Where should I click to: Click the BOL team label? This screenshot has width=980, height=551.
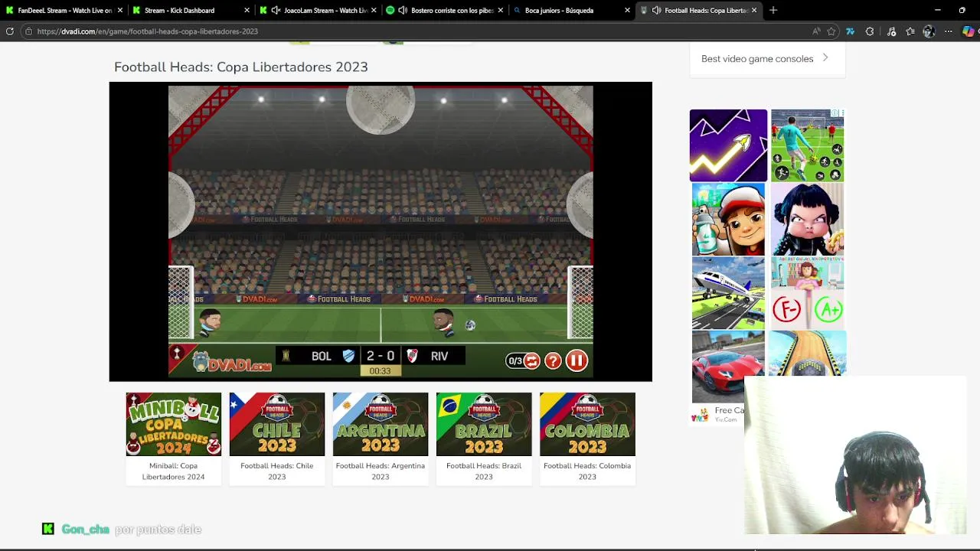322,356
